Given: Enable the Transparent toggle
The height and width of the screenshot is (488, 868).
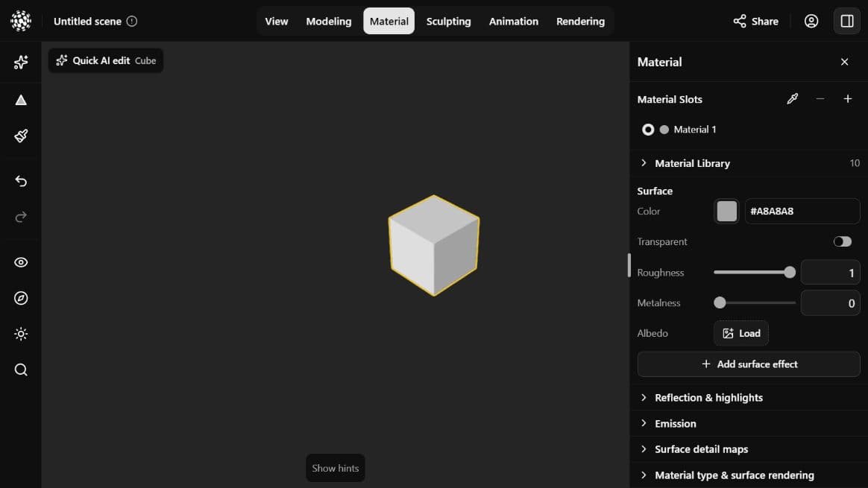Looking at the screenshot, I should pyautogui.click(x=842, y=242).
